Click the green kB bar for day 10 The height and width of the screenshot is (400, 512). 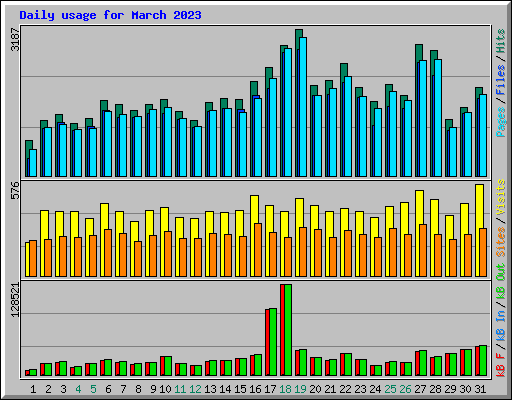(x=168, y=366)
